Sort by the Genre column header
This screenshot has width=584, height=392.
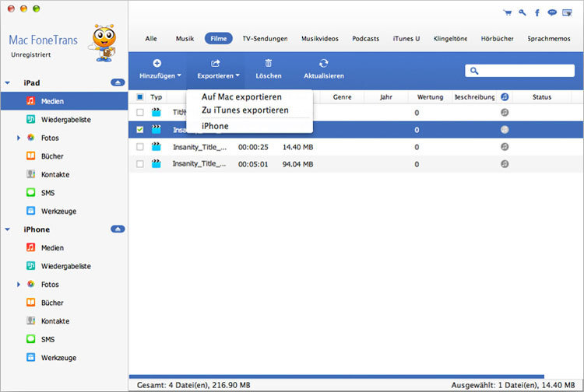(342, 97)
